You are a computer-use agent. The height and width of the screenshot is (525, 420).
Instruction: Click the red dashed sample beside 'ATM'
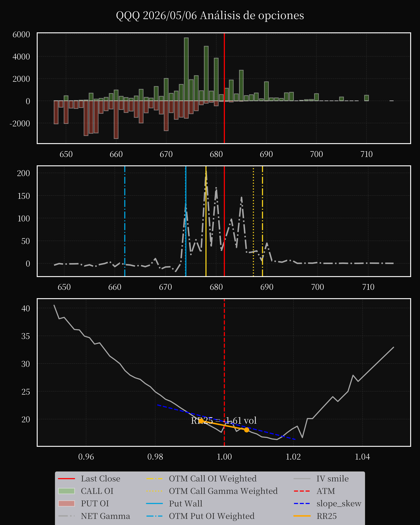(x=302, y=491)
